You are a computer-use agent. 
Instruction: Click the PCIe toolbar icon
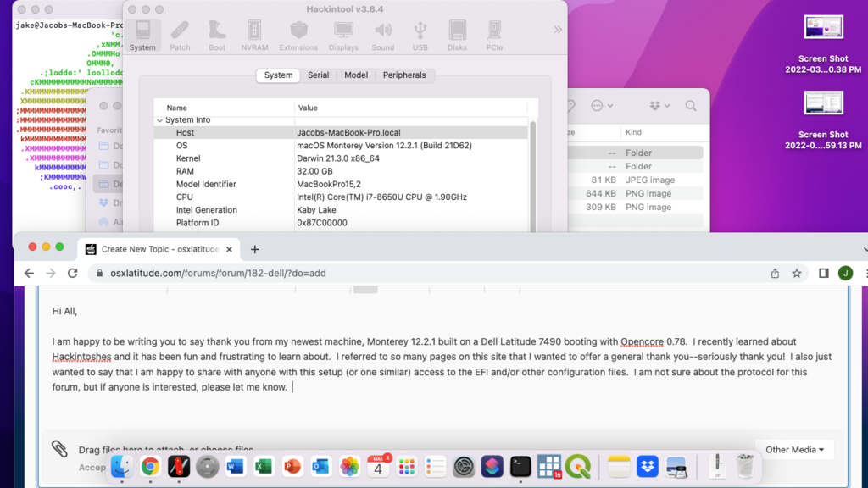point(494,36)
